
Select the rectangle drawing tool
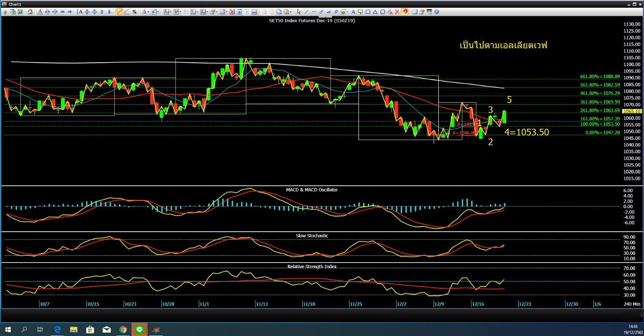[368, 12]
